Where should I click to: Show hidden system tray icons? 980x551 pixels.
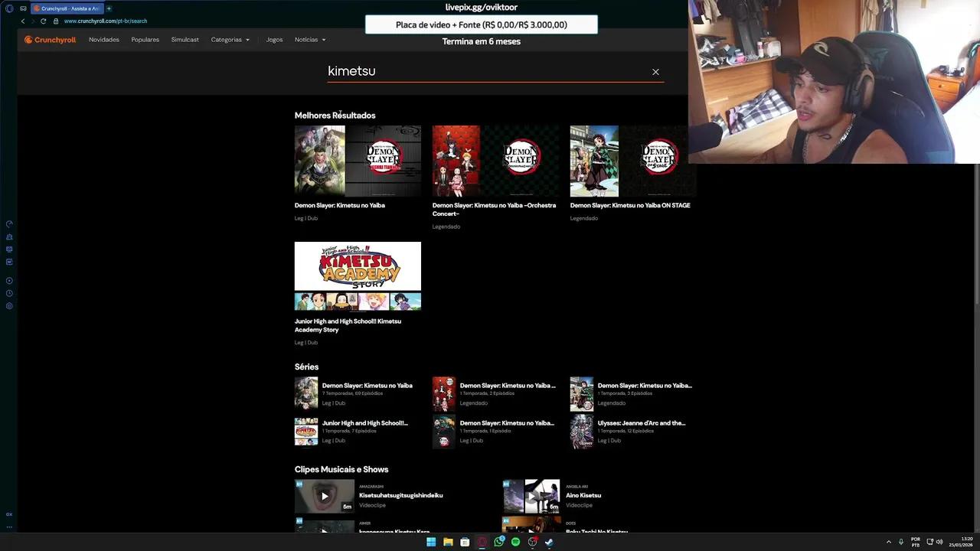pyautogui.click(x=889, y=542)
